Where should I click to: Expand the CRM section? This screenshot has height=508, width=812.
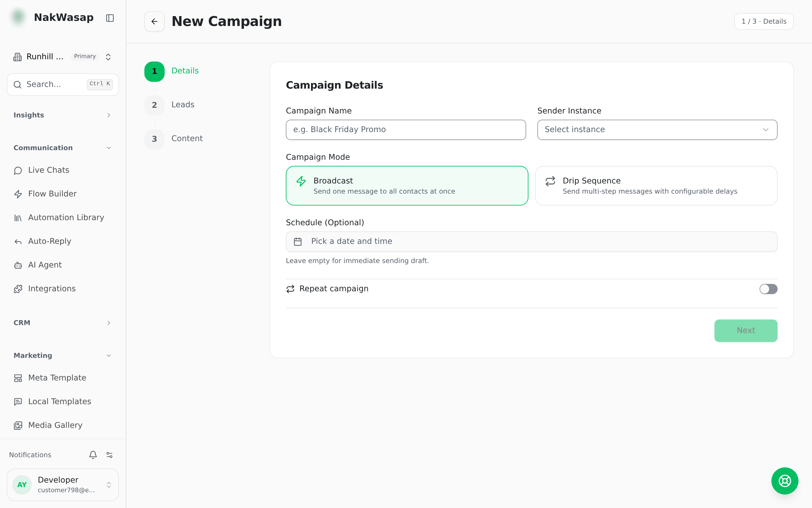click(62, 323)
